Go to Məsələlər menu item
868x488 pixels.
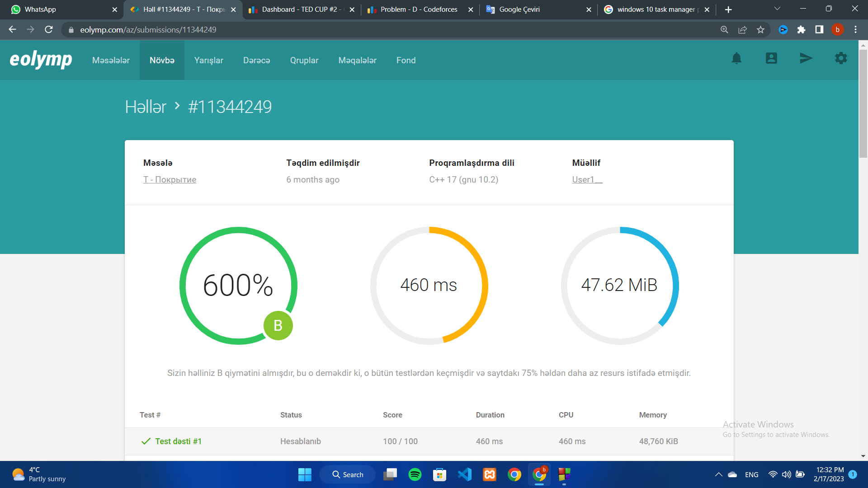111,61
